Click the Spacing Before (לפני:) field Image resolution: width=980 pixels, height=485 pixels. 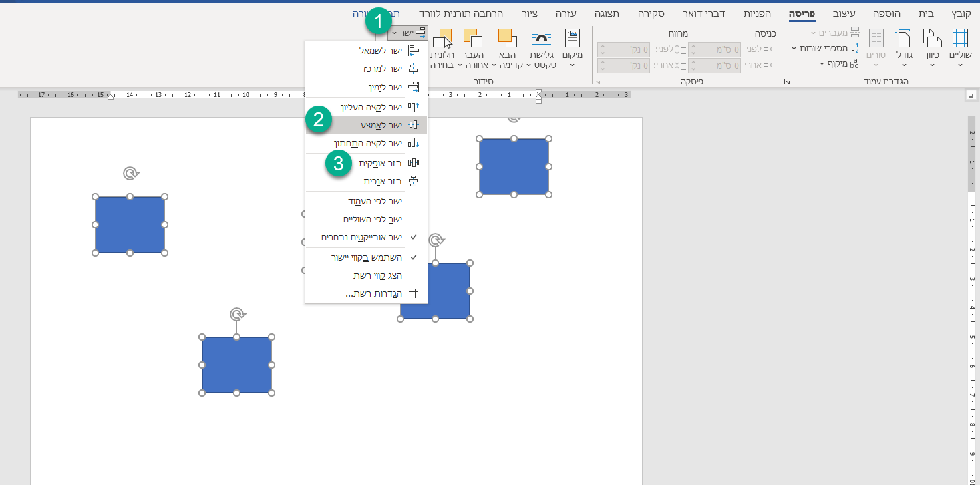coord(623,49)
